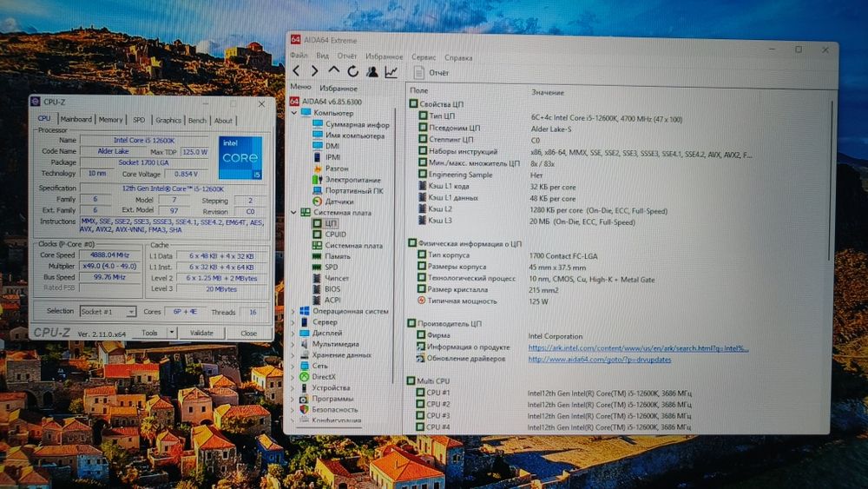Open the CPU-Z Tools dropdown arrow
This screenshot has width=868, height=489.
(x=172, y=333)
